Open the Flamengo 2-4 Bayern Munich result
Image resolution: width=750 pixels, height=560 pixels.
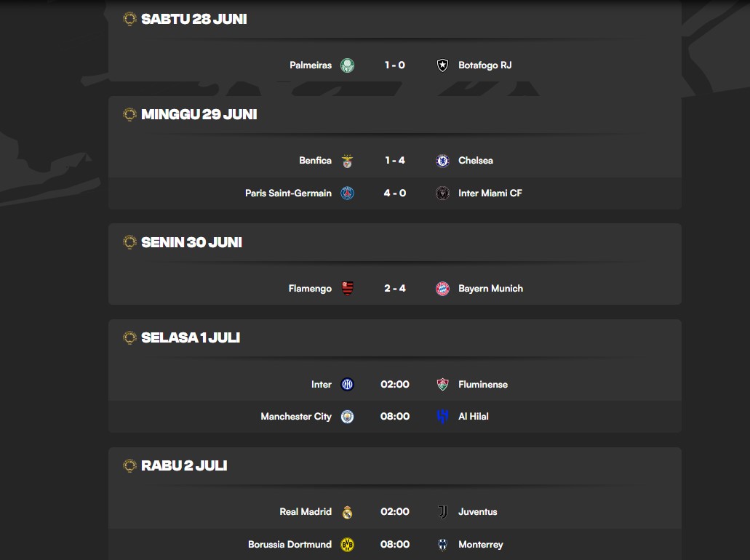pos(394,289)
